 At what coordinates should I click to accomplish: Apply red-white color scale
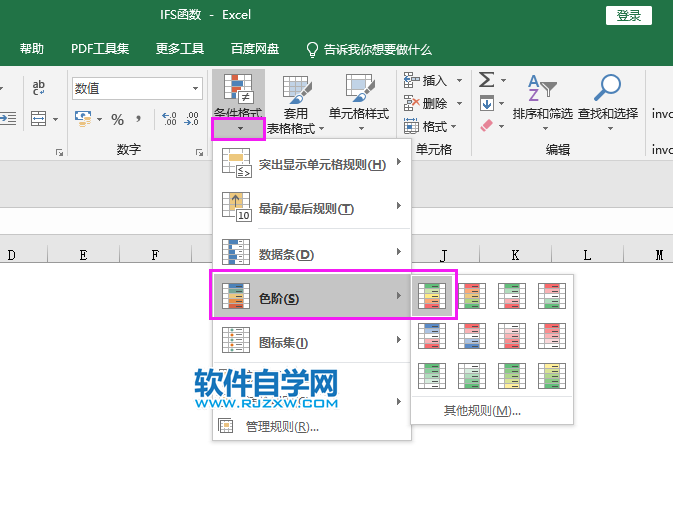(552, 336)
